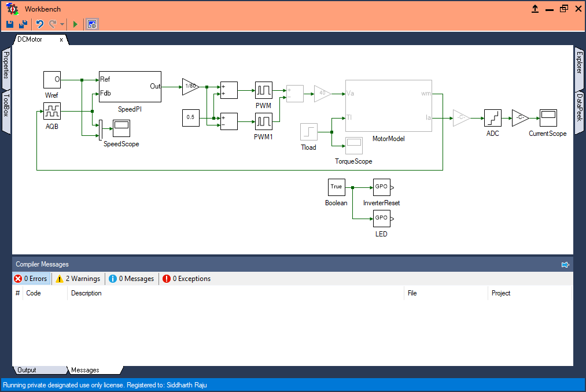586x392 pixels.
Task: Click the MotorModel label text
Action: tap(389, 139)
